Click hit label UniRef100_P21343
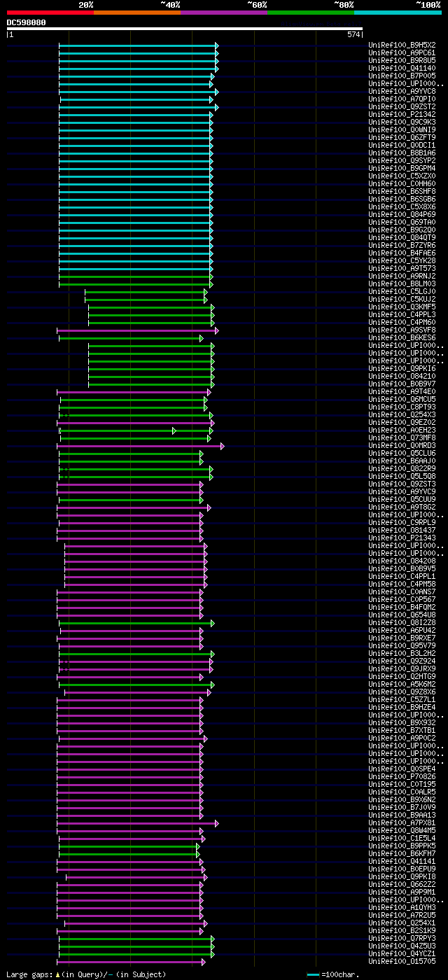Viewport: 448px width, 980px height. (x=402, y=538)
